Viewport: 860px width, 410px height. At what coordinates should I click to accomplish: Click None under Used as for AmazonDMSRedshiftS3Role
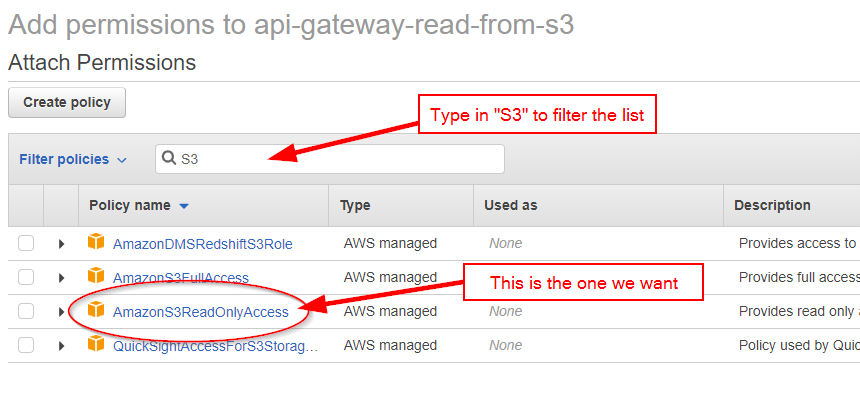[506, 243]
